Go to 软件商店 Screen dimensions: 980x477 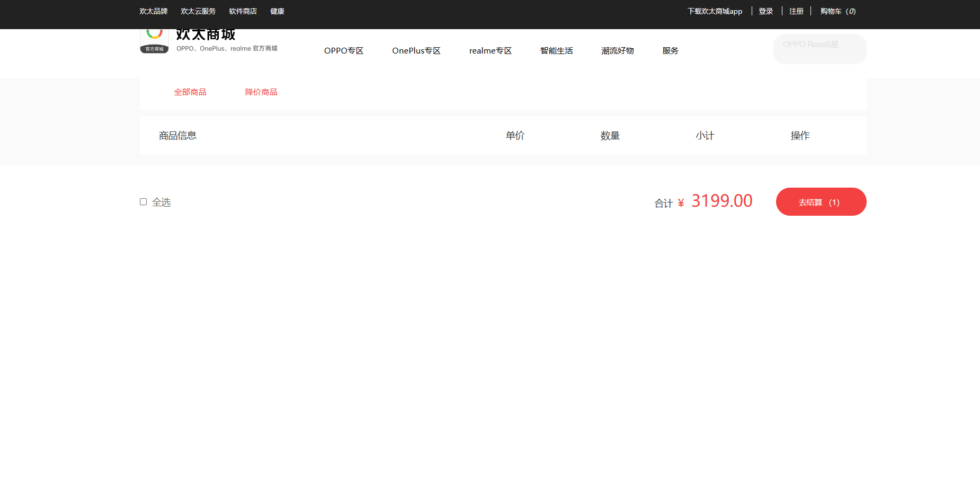coord(243,11)
